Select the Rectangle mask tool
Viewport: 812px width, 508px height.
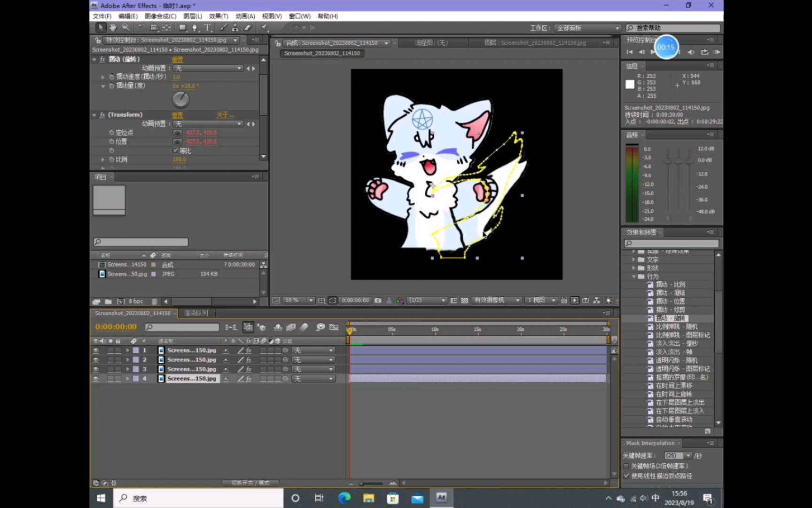[x=183, y=28]
